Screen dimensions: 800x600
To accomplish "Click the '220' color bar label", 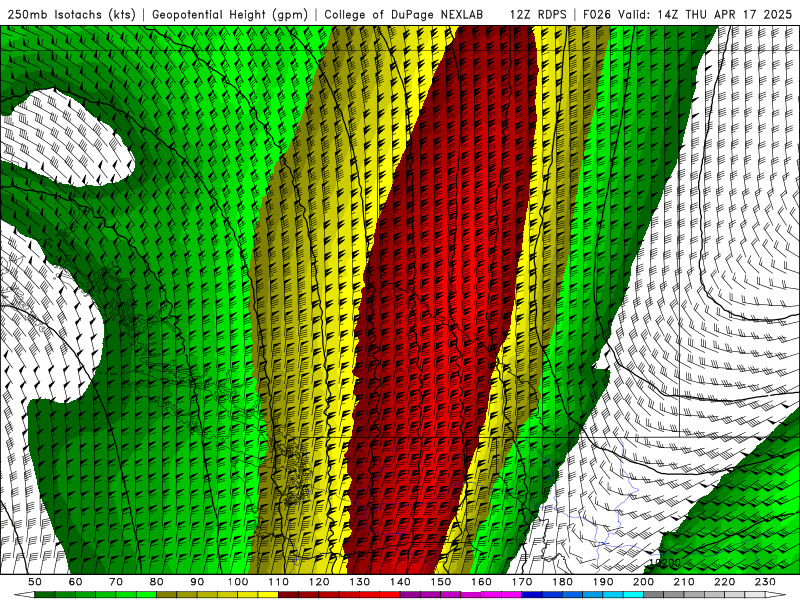I will pyautogui.click(x=724, y=582).
